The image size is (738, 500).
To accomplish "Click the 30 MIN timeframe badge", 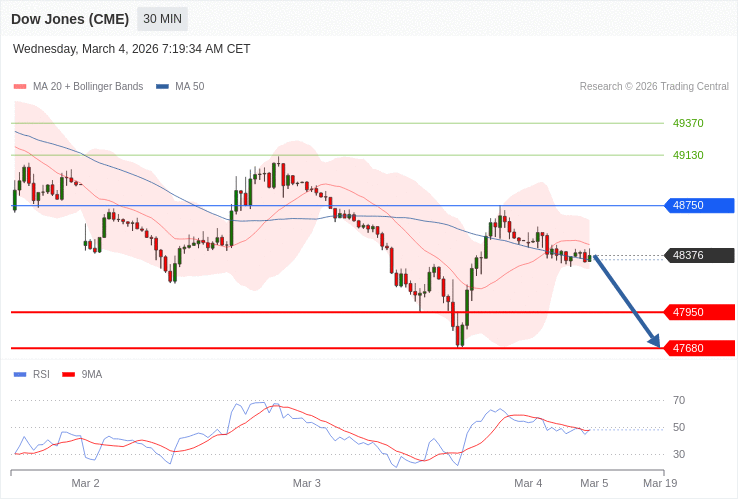I will pos(162,19).
